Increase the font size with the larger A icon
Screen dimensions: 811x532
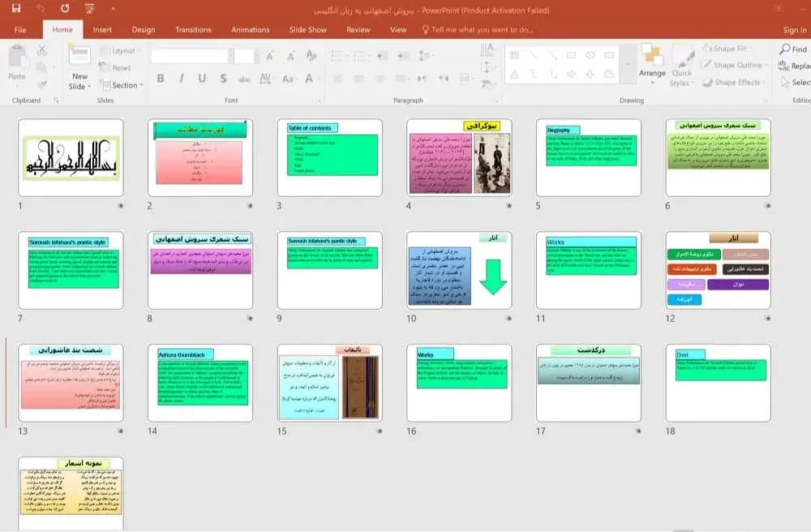[x=269, y=56]
